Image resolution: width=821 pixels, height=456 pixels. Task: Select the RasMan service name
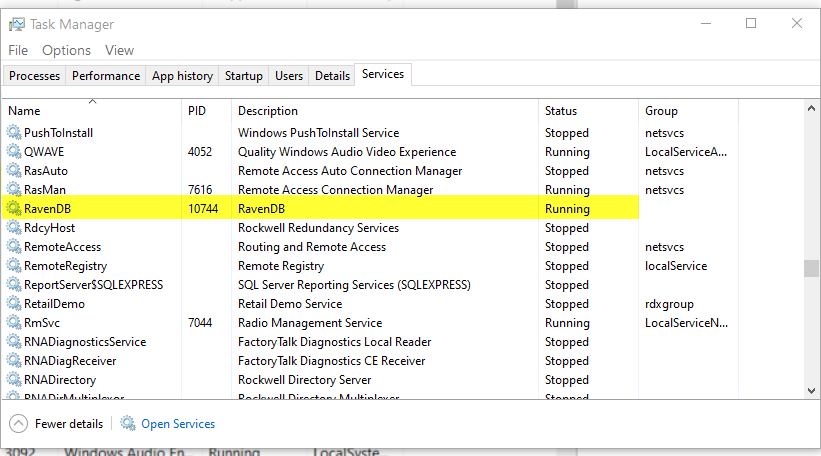coord(45,190)
